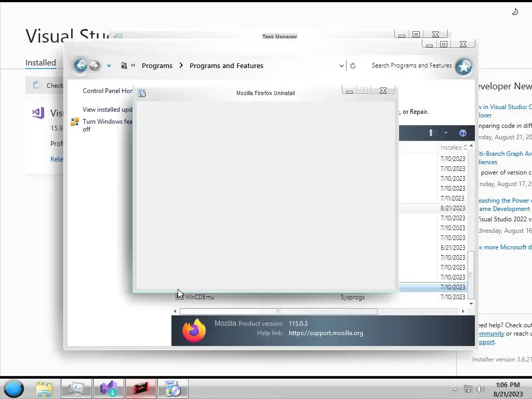Click the Windows features shield icon
The width and height of the screenshot is (532, 399).
tap(75, 122)
